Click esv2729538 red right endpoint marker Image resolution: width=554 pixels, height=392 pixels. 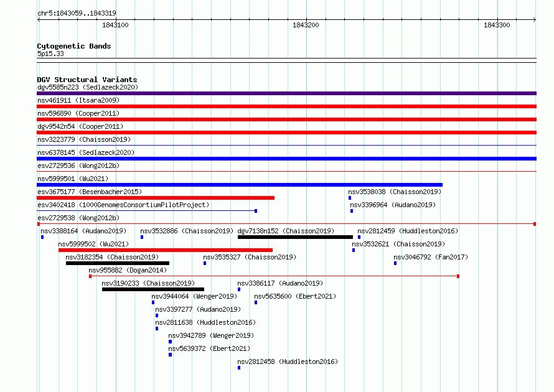pos(535,224)
